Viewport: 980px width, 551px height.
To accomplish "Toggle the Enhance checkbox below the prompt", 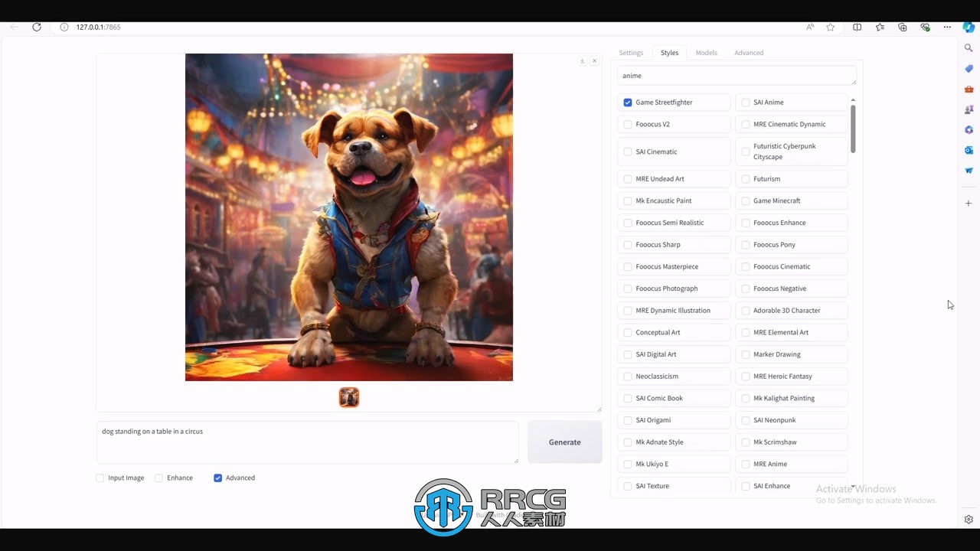I will (159, 478).
